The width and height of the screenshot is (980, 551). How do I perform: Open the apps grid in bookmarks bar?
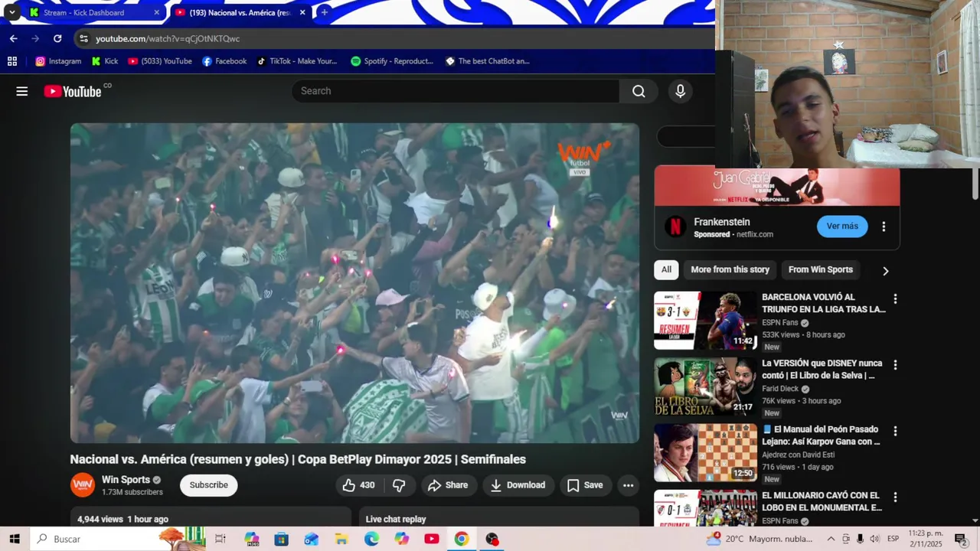tap(12, 61)
